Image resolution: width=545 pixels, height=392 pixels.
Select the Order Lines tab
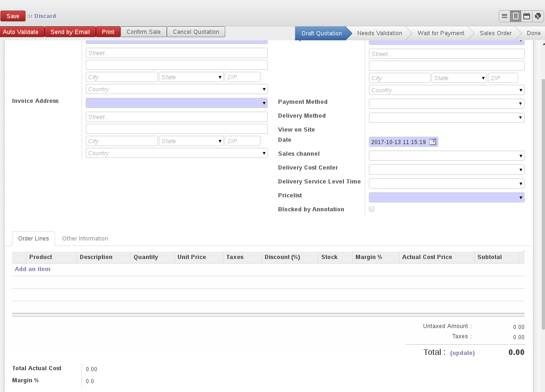pos(33,239)
